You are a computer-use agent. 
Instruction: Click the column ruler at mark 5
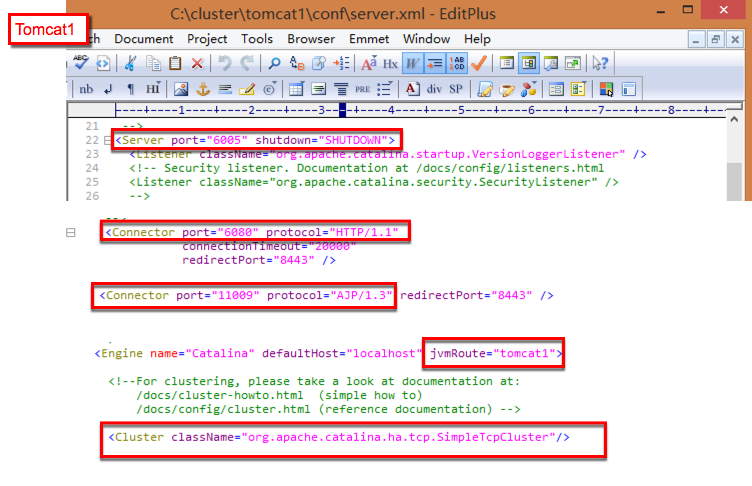click(x=461, y=110)
